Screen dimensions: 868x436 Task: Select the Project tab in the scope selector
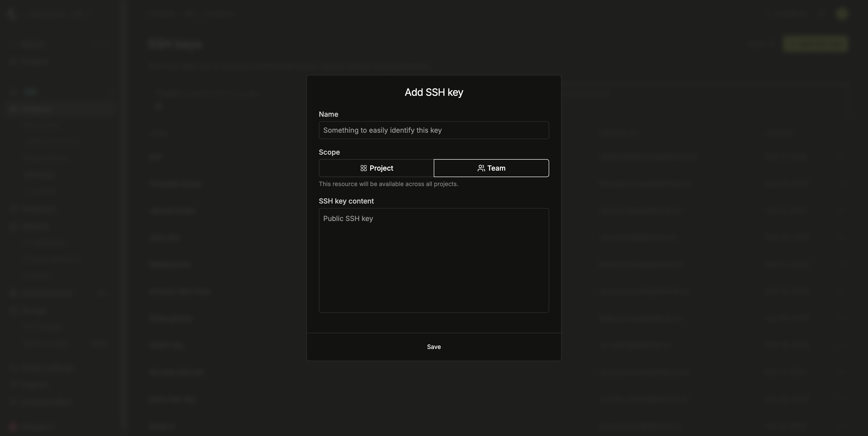376,168
